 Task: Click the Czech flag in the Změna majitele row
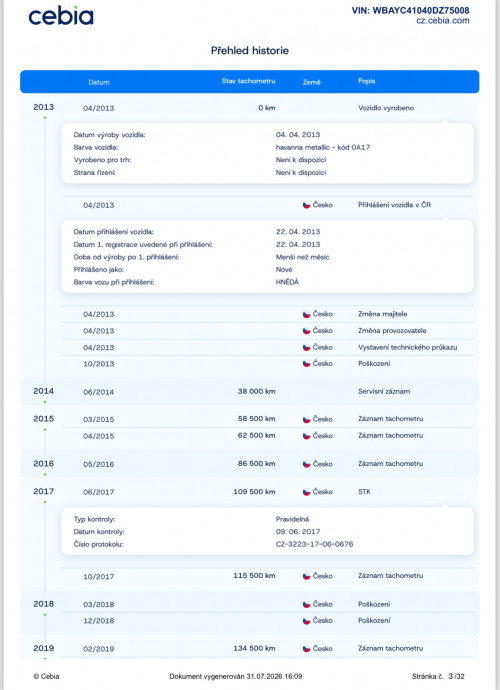coord(306,314)
